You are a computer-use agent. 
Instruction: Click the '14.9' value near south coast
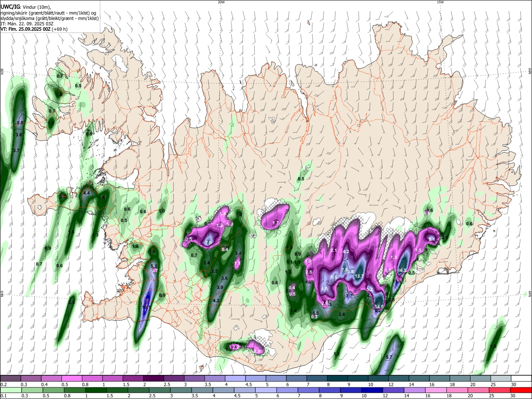point(379,307)
